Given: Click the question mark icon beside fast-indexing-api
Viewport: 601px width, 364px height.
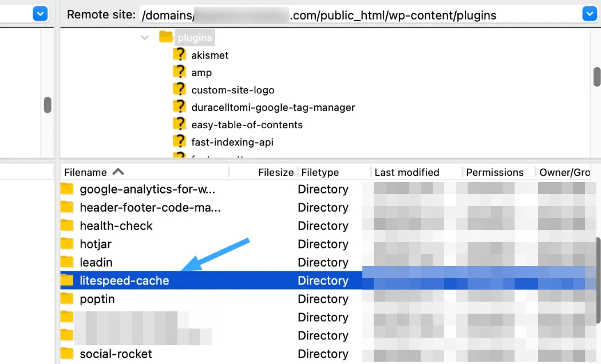Looking at the screenshot, I should point(179,141).
